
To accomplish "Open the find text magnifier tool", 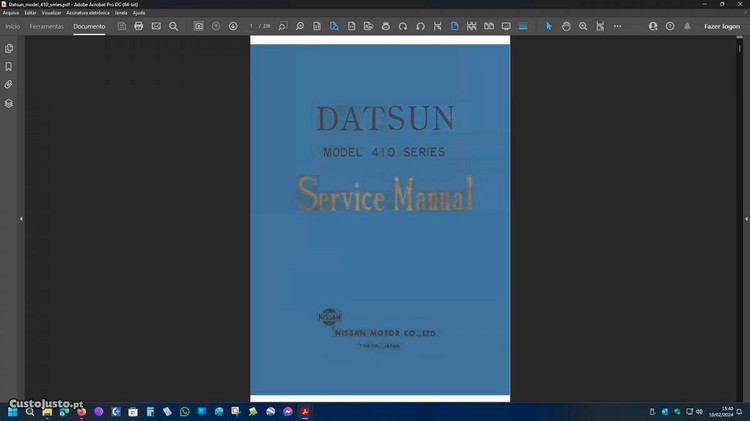I will [x=173, y=26].
